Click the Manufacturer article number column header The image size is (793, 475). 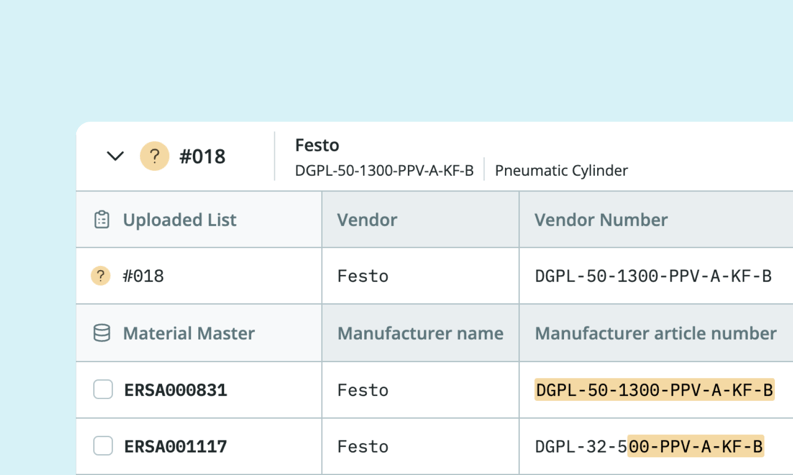655,333
